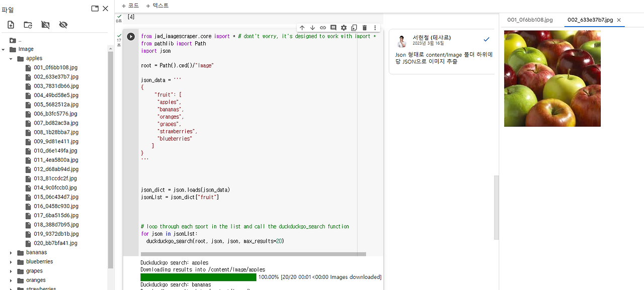Open the cell's three-dot actions menu

[x=375, y=28]
